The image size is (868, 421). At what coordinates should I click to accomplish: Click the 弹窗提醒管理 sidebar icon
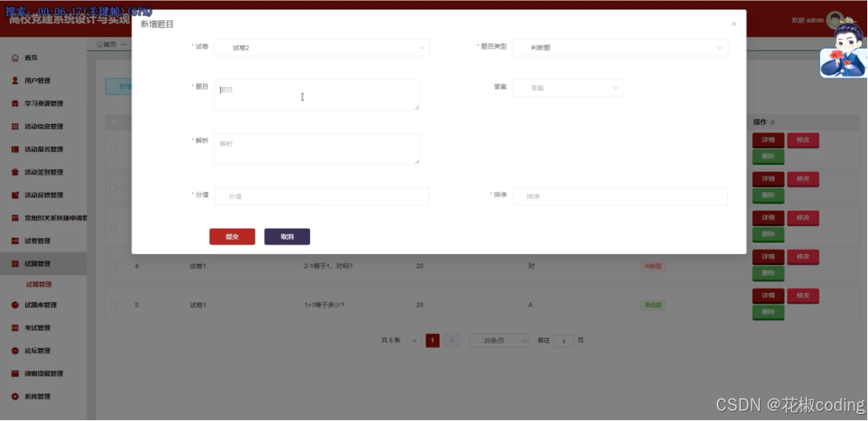(15, 374)
